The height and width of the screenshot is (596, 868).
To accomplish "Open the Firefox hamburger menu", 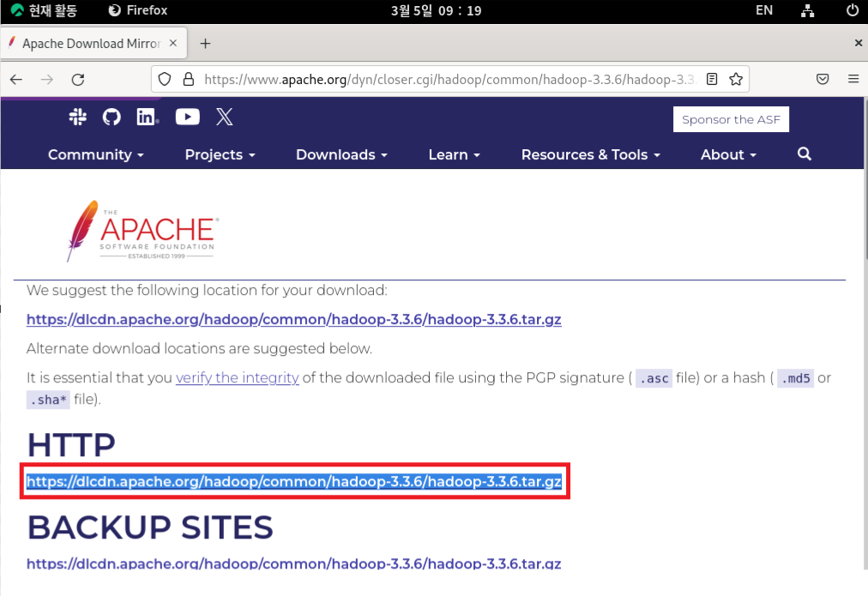I will 853,79.
